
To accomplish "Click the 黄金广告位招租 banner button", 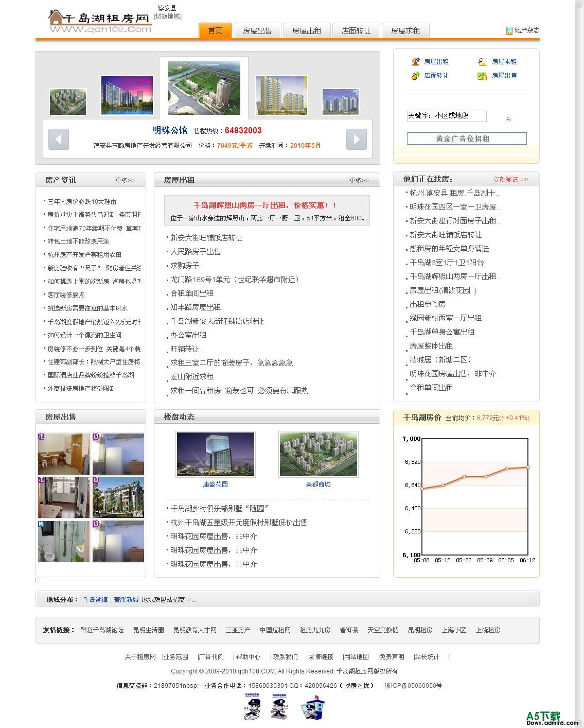I will [467, 138].
